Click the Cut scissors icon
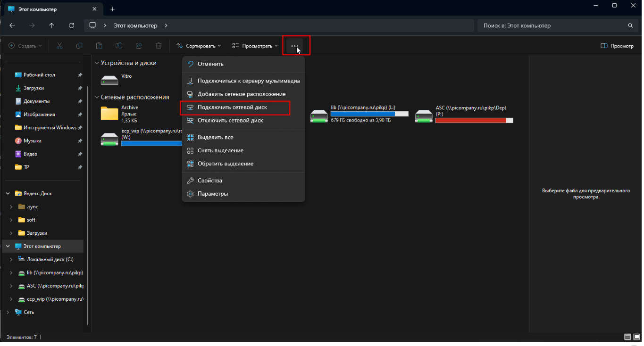This screenshot has width=644, height=346. (59, 46)
